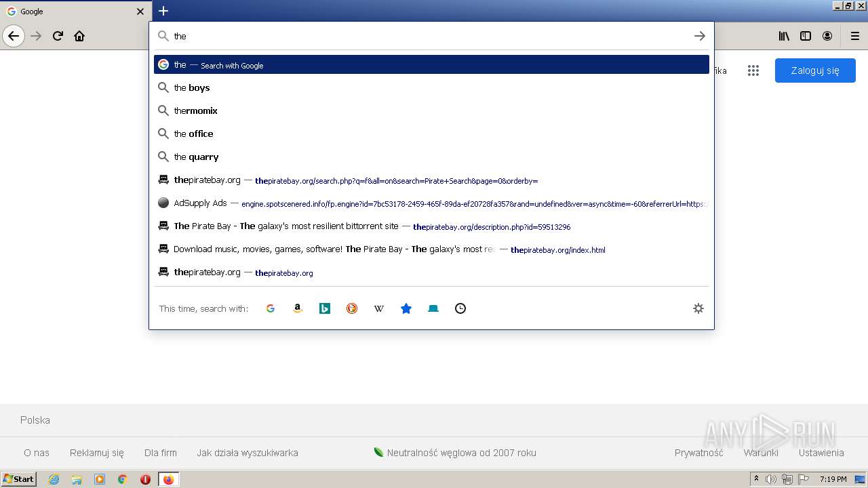Search this time with DuckDuckGo icon
This screenshot has height=488, width=868.
[352, 308]
